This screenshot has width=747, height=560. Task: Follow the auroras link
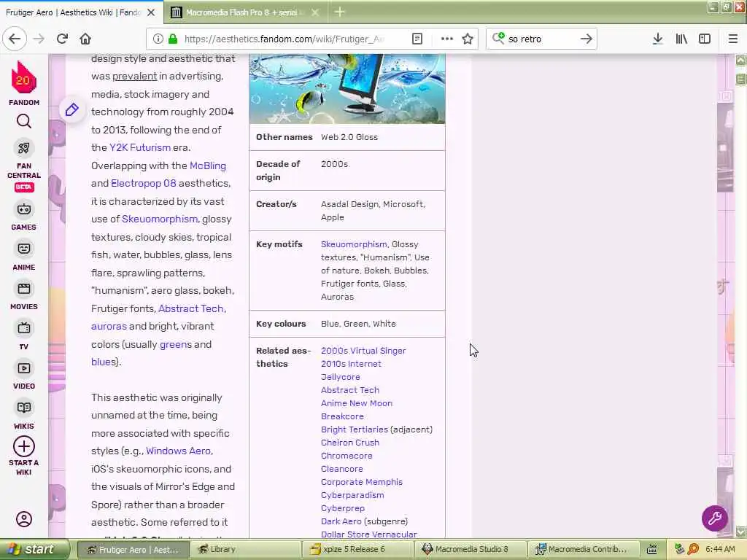(109, 326)
